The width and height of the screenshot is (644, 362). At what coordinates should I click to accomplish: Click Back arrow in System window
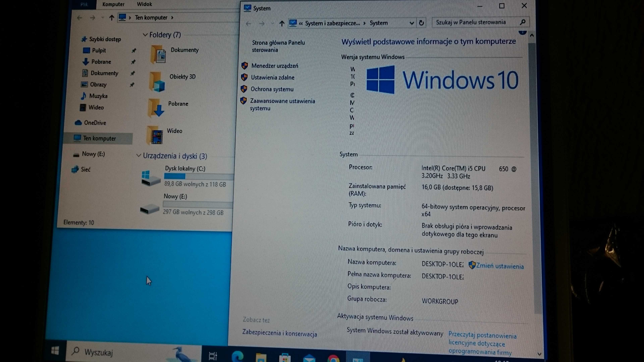(x=248, y=24)
